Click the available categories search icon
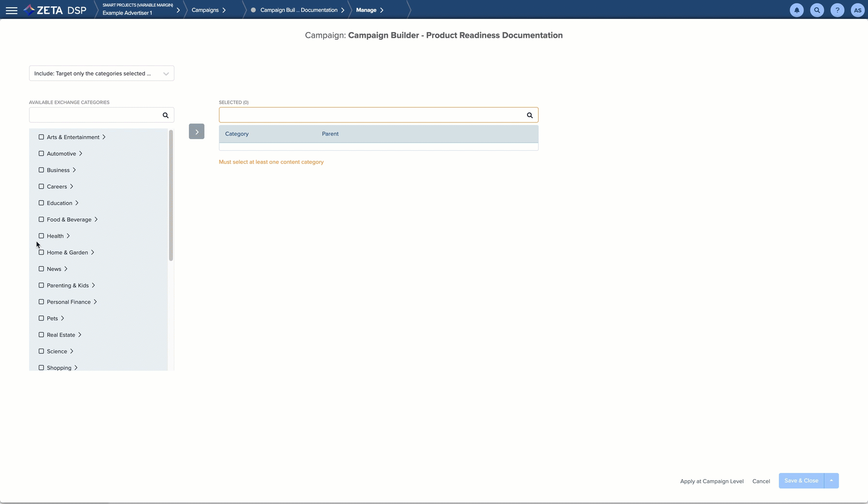Screen dimensions: 868x504 pyautogui.click(x=166, y=115)
